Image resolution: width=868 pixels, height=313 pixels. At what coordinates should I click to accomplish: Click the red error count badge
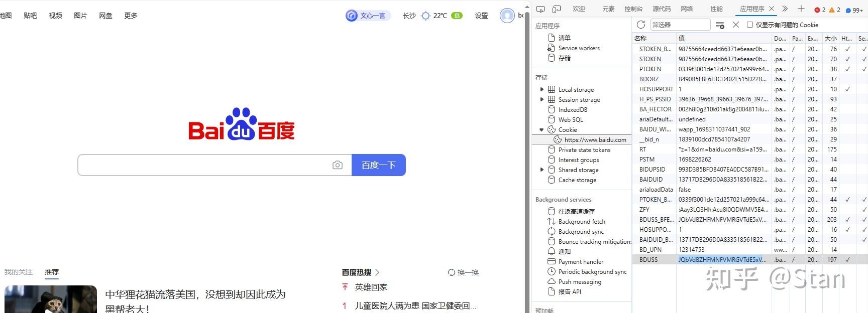pyautogui.click(x=820, y=10)
